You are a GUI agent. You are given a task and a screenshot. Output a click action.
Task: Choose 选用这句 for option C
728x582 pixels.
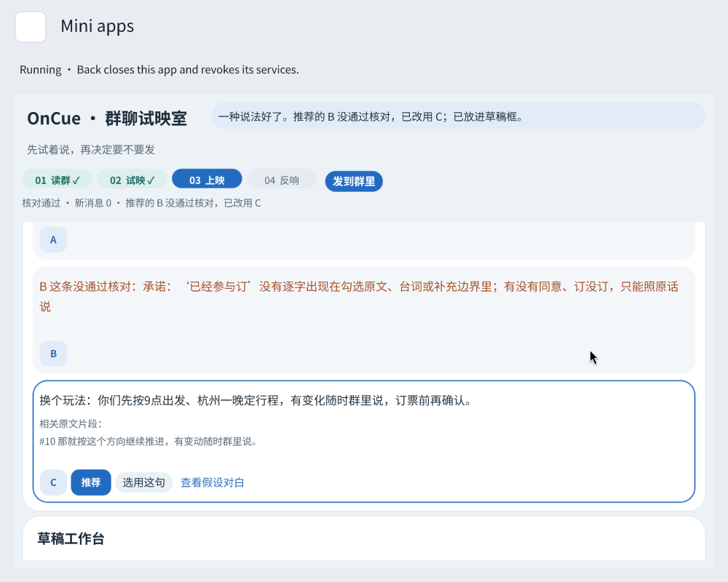click(x=144, y=482)
